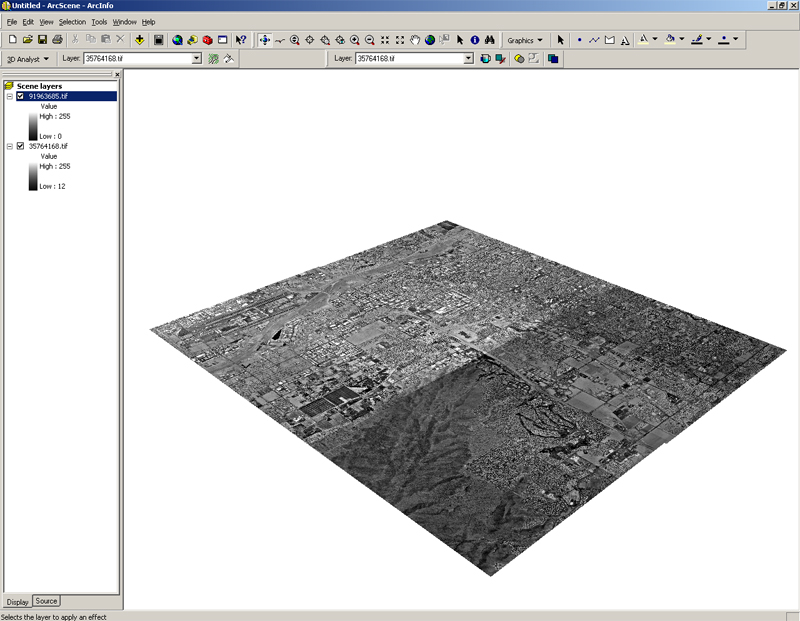Uncheck the 91963685.tif layer visibility
Screen dimensions: 800x621
click(20, 96)
